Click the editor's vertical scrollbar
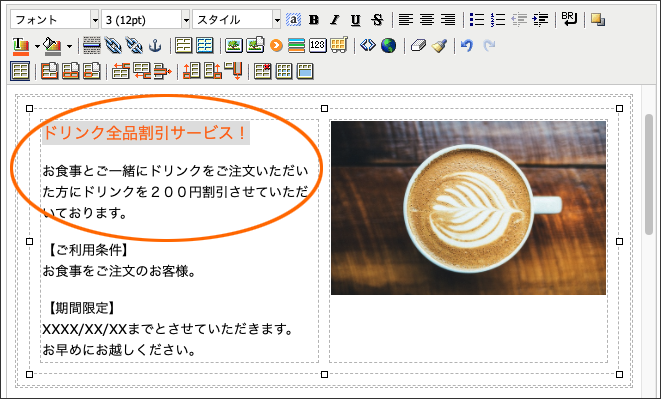This screenshot has height=399, width=661. [x=649, y=174]
